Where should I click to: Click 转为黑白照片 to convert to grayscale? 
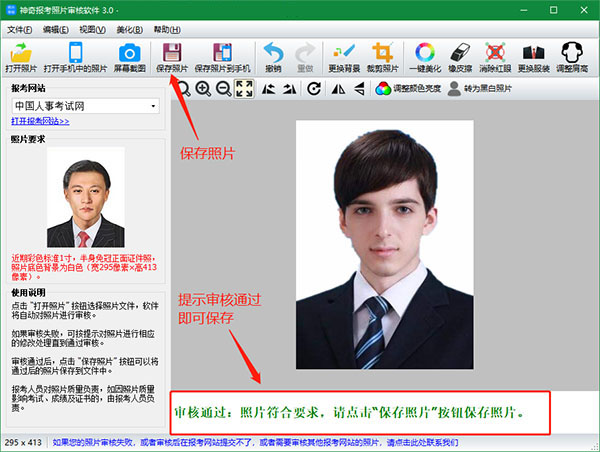(478, 89)
